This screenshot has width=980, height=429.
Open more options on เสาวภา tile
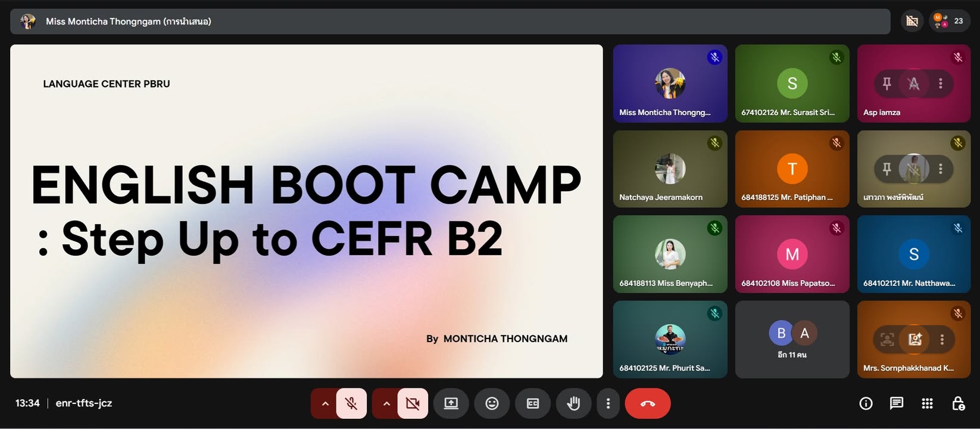[x=941, y=169]
